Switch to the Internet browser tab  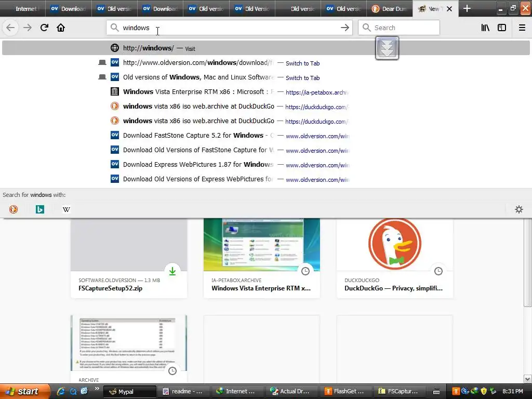pos(23,9)
